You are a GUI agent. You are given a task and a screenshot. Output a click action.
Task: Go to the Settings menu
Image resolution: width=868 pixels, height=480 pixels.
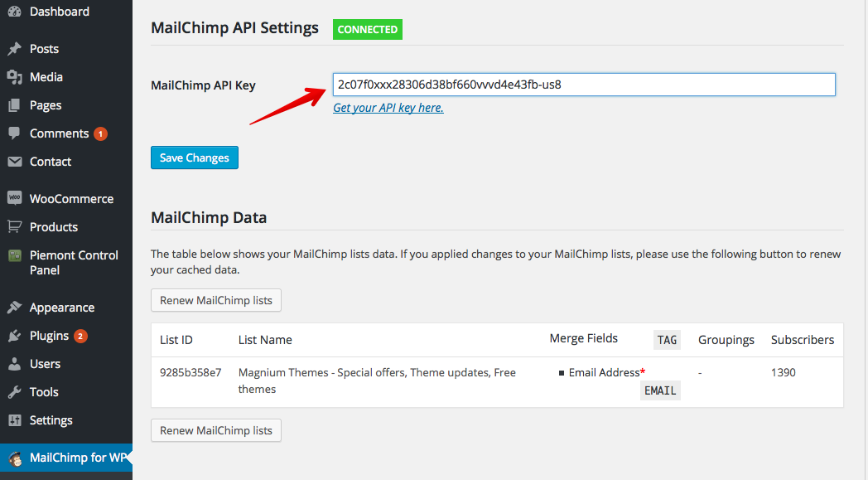(x=51, y=420)
